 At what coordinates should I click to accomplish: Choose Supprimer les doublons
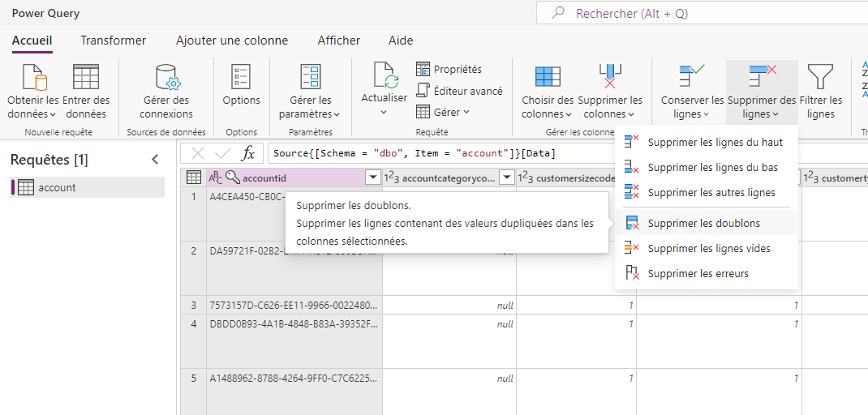tap(707, 223)
